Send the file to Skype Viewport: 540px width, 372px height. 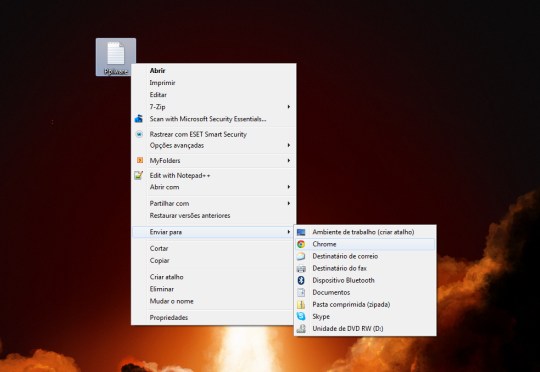365,317
